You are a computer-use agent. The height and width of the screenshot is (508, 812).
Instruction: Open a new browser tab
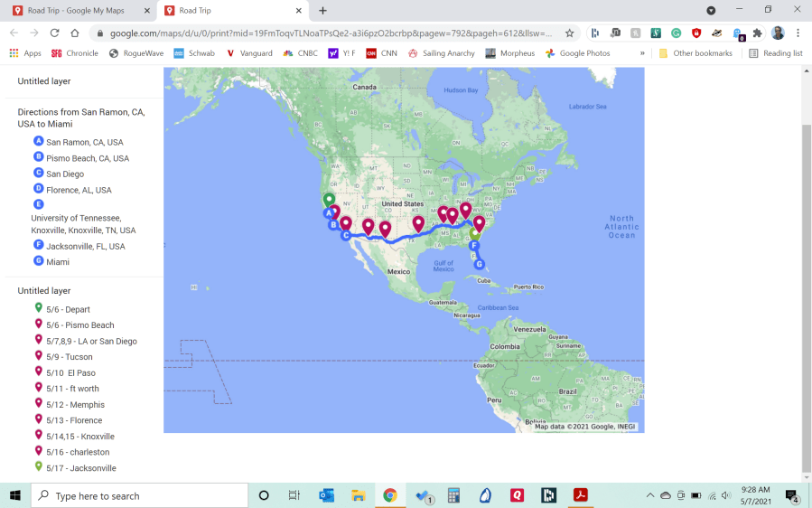coord(322,11)
